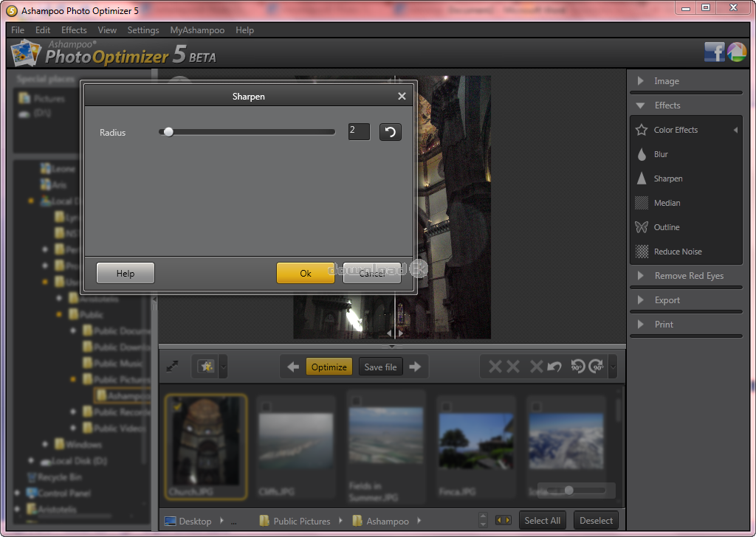Click the colorful round icon beside Facebook
This screenshot has height=537, width=756.
point(736,52)
